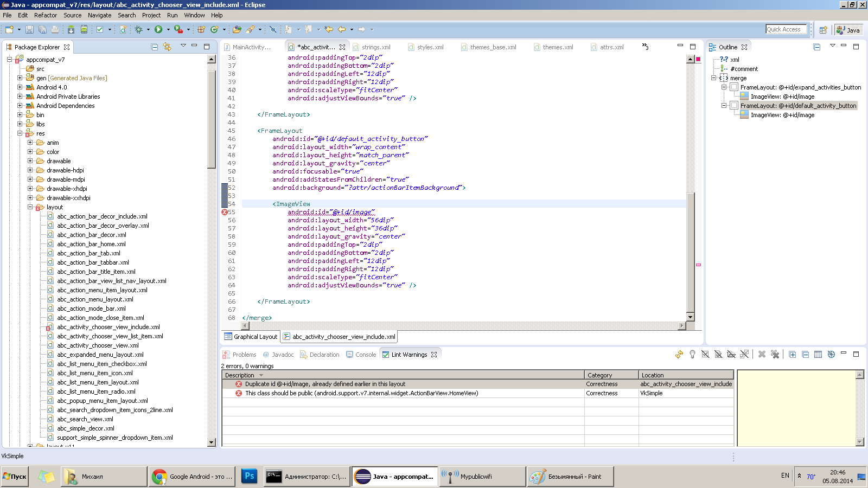This screenshot has width=868, height=488.
Task: Click the Configure Columns table icon
Action: click(818, 354)
